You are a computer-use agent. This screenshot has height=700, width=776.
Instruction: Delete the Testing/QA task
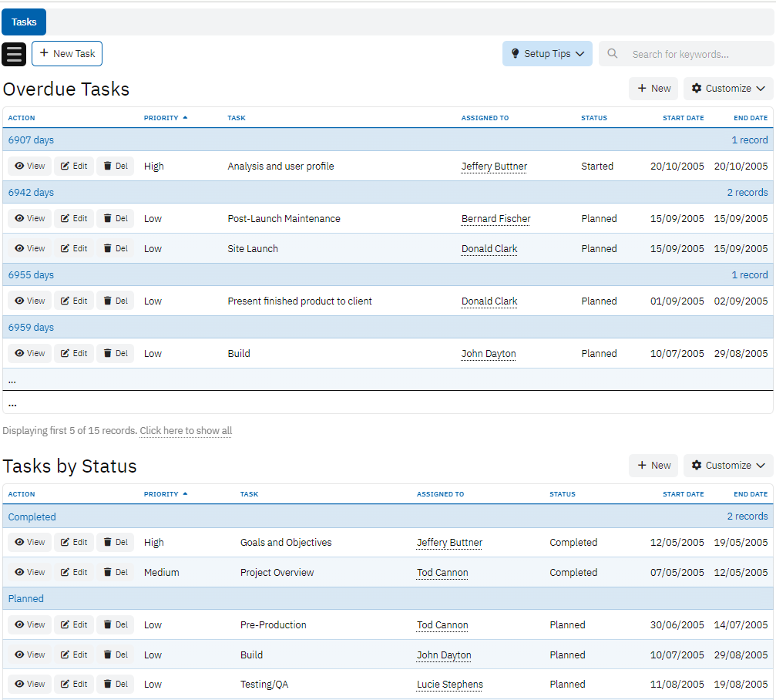pyautogui.click(x=116, y=685)
